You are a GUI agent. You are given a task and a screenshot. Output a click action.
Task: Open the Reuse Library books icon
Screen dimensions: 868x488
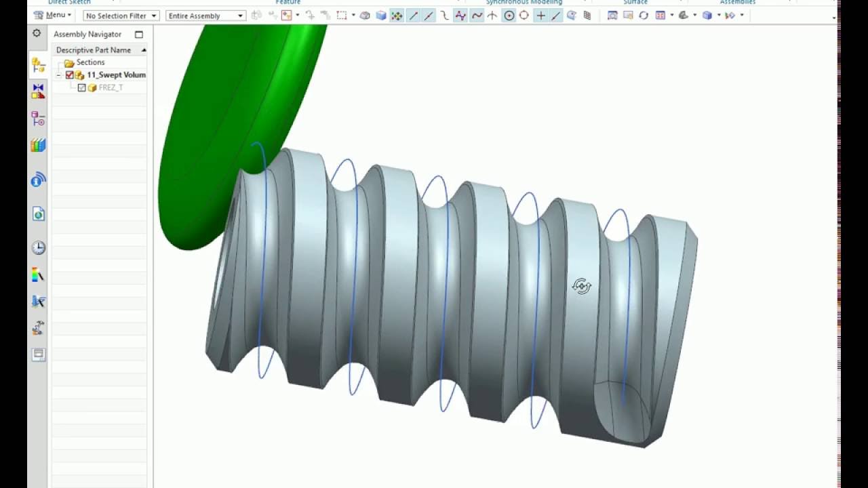tap(38, 145)
